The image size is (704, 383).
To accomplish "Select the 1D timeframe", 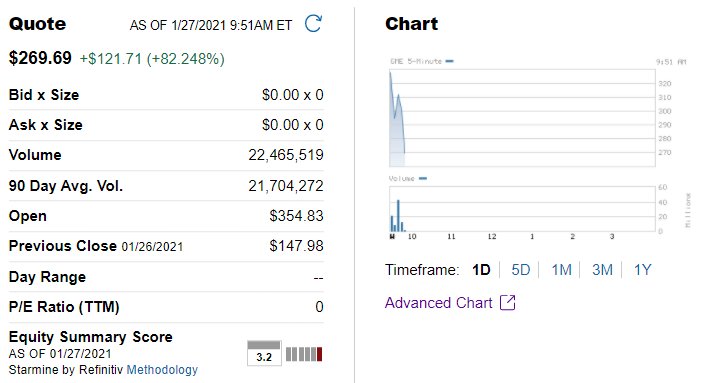I will click(481, 270).
